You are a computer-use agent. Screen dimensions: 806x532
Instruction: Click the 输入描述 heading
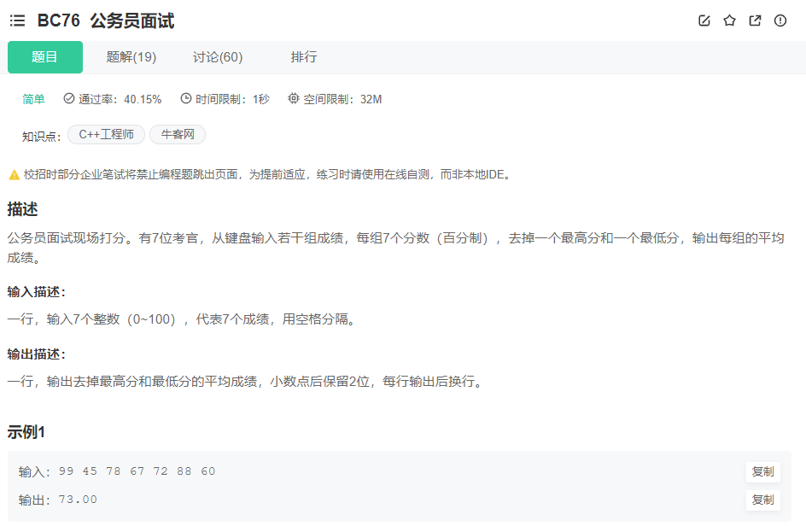click(37, 292)
